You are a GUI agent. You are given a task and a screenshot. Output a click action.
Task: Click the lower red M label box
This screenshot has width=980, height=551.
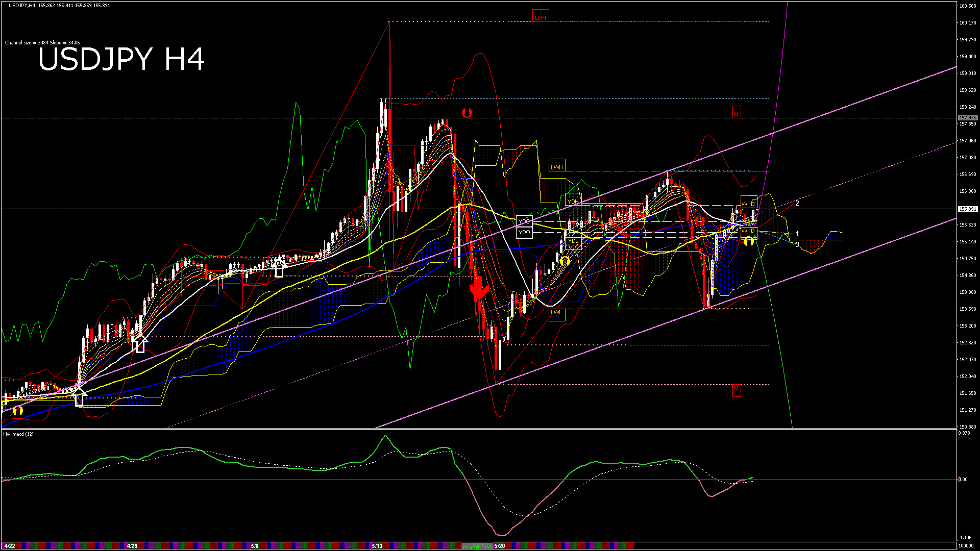pos(736,389)
